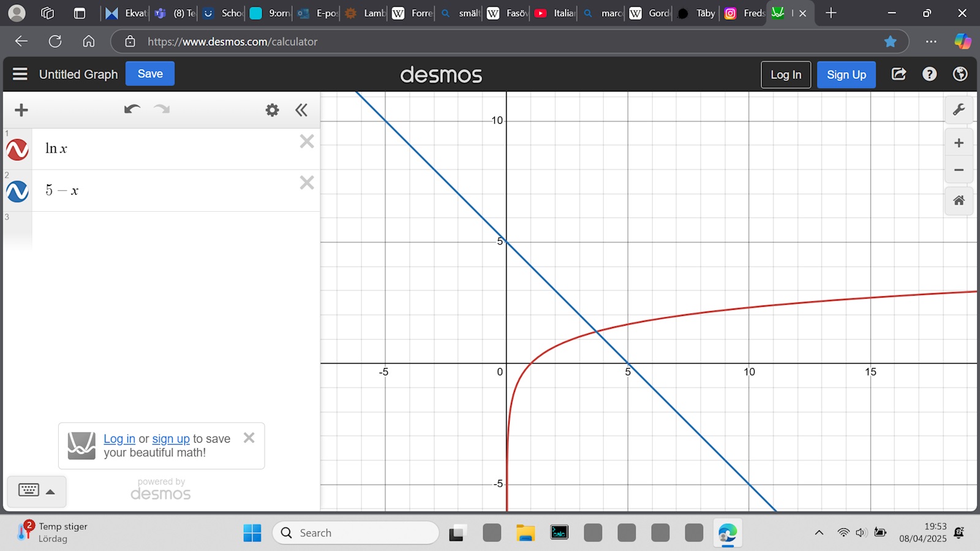Click the Log In button
The width and height of the screenshot is (980, 551).
785,75
